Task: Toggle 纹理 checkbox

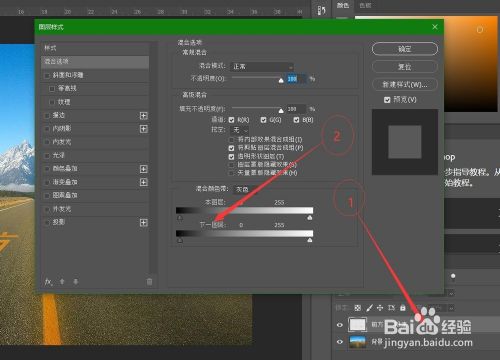Action: click(52, 102)
